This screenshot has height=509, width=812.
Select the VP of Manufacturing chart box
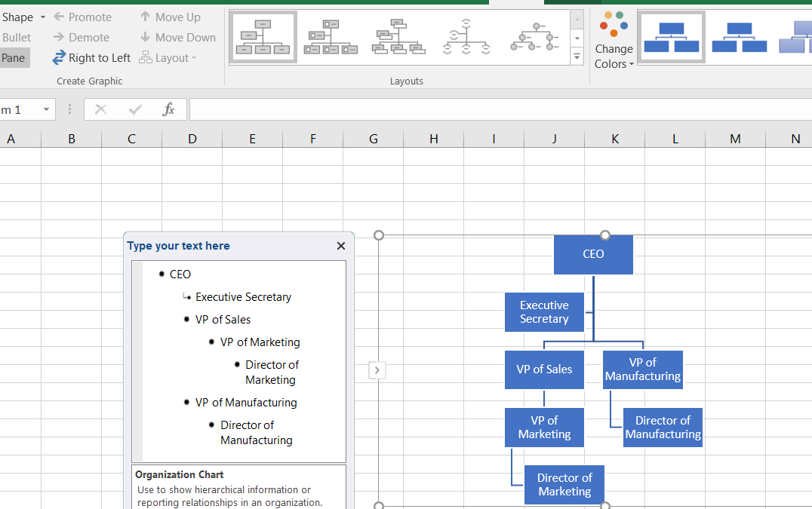(643, 369)
